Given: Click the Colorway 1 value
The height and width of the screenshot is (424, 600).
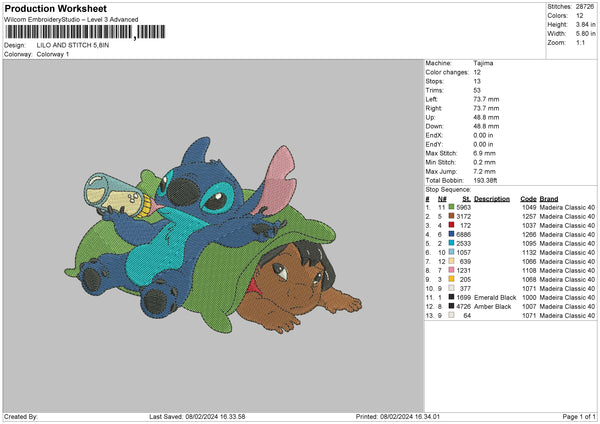Looking at the screenshot, I should click(53, 54).
